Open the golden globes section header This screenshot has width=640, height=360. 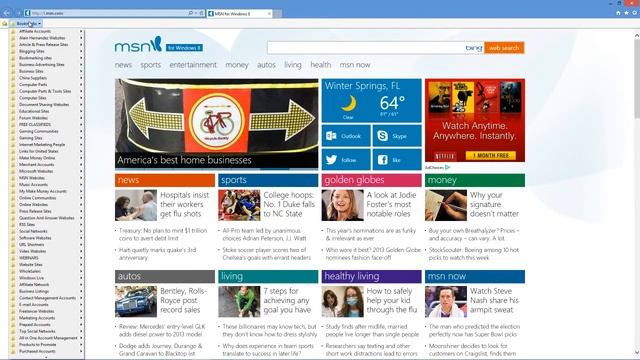(x=371, y=180)
